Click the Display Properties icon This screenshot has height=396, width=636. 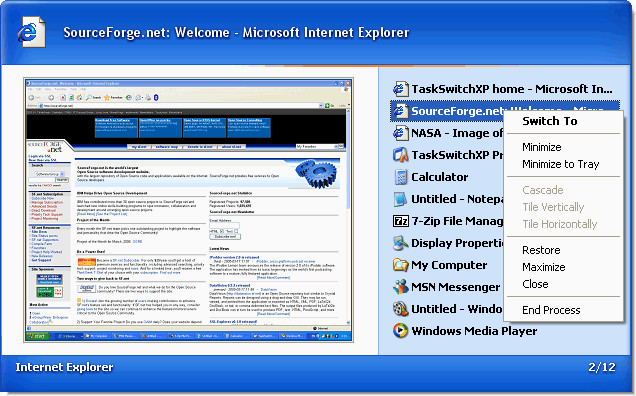pyautogui.click(x=400, y=243)
